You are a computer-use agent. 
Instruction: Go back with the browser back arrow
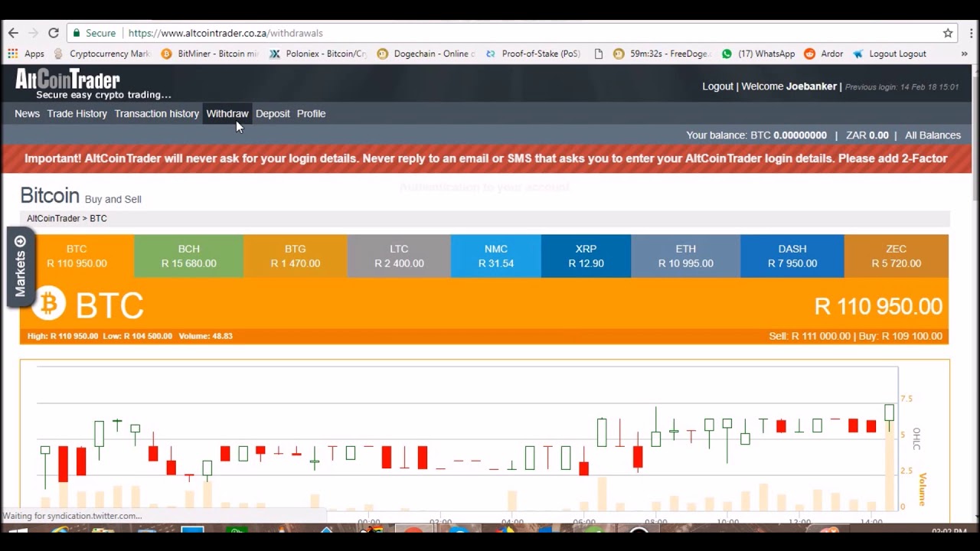point(13,33)
